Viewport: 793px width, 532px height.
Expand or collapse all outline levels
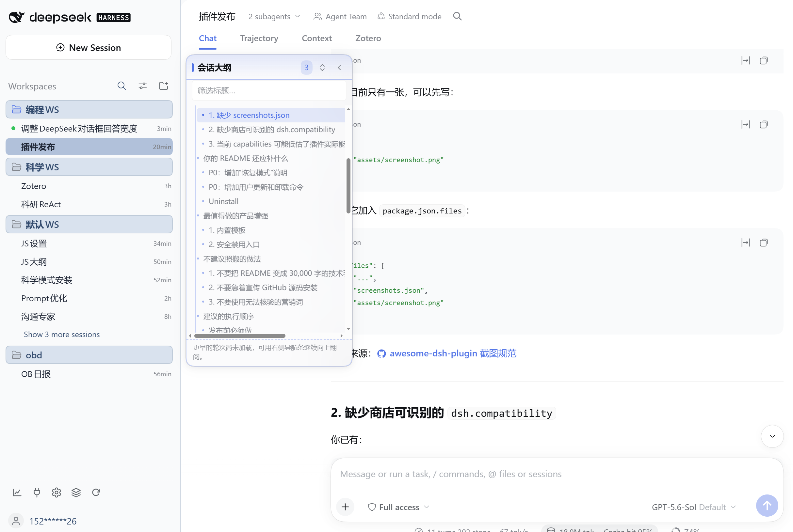click(322, 68)
